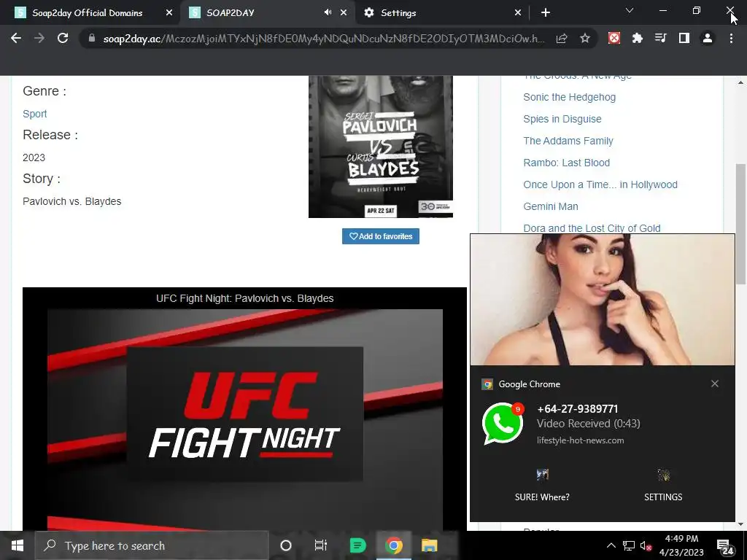Open the red ad-blocker extension icon
The width and height of the screenshot is (747, 560).
614,38
